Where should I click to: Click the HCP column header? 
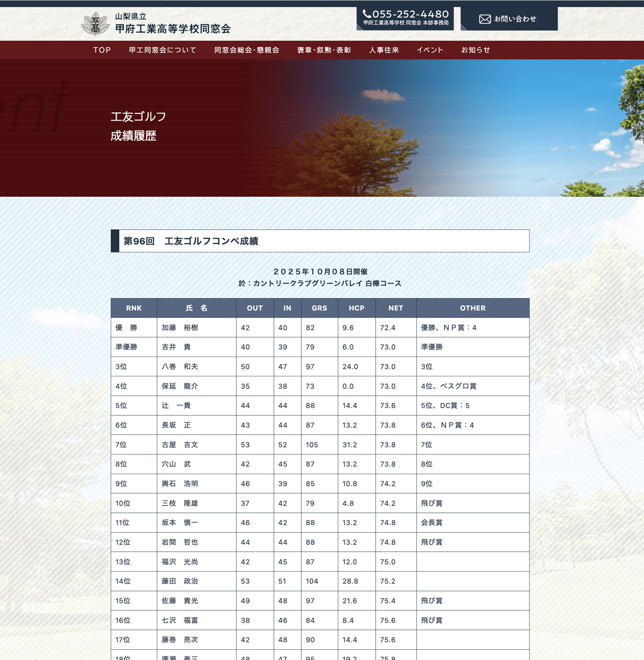pyautogui.click(x=357, y=308)
